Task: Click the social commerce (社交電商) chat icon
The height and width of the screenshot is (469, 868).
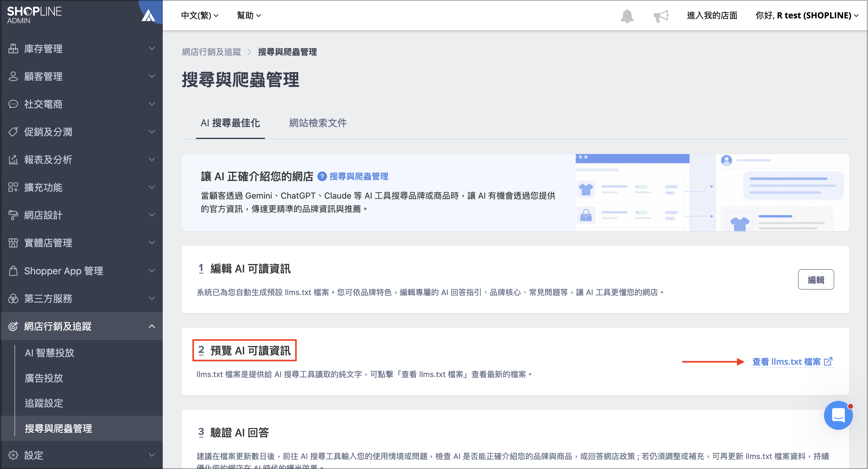Action: (13, 104)
